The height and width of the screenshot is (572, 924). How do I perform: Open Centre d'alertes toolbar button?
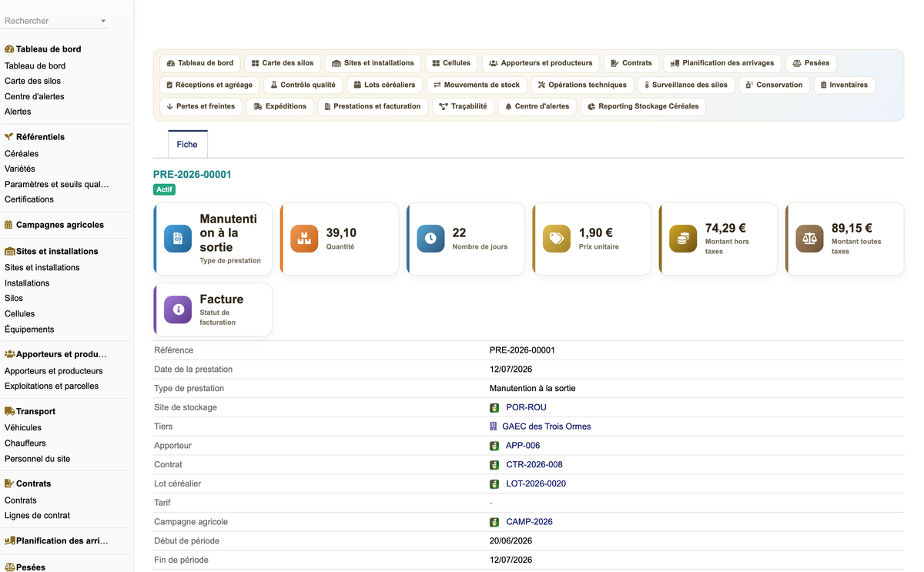pyautogui.click(x=537, y=106)
